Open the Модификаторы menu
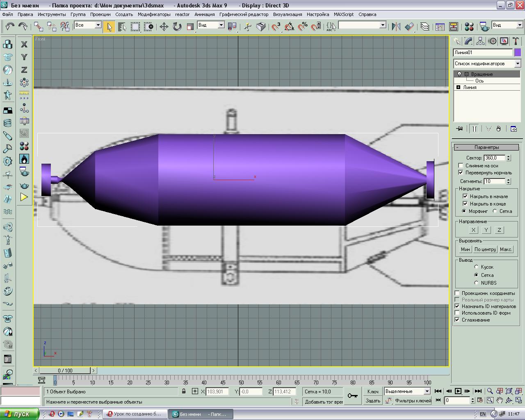This screenshot has height=420, width=525. 154,14
